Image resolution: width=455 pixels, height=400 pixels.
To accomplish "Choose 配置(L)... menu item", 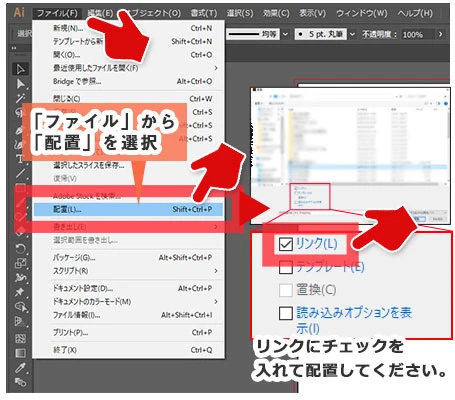I will tap(128, 209).
